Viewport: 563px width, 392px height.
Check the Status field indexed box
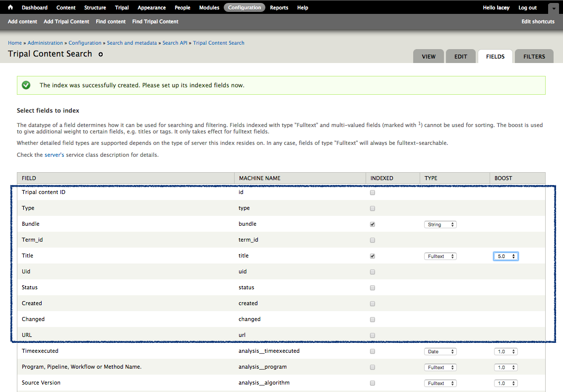pyautogui.click(x=373, y=288)
